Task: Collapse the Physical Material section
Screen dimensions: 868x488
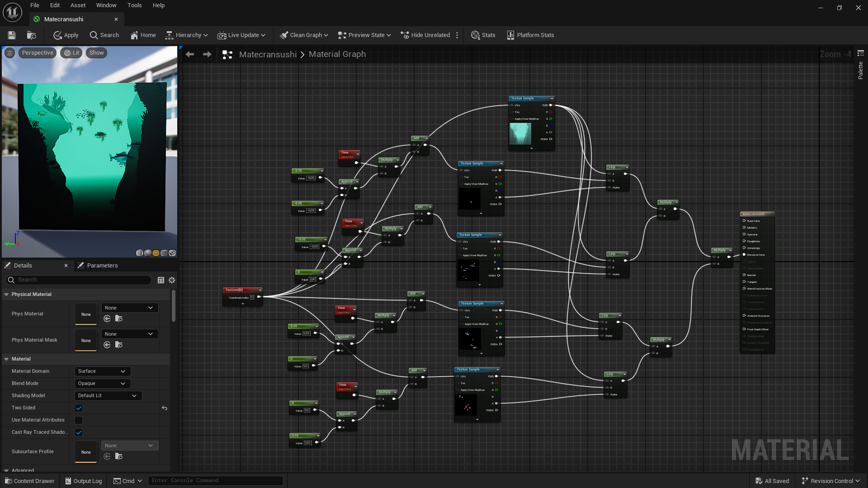Action: (x=6, y=295)
